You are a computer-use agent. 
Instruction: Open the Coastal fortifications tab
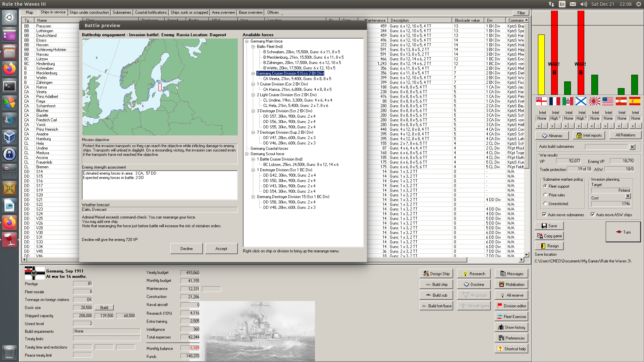click(x=151, y=13)
